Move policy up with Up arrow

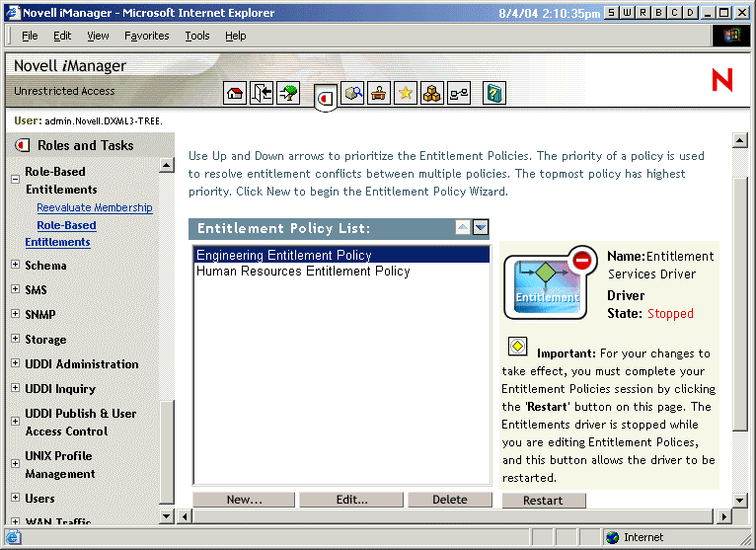[x=463, y=227]
